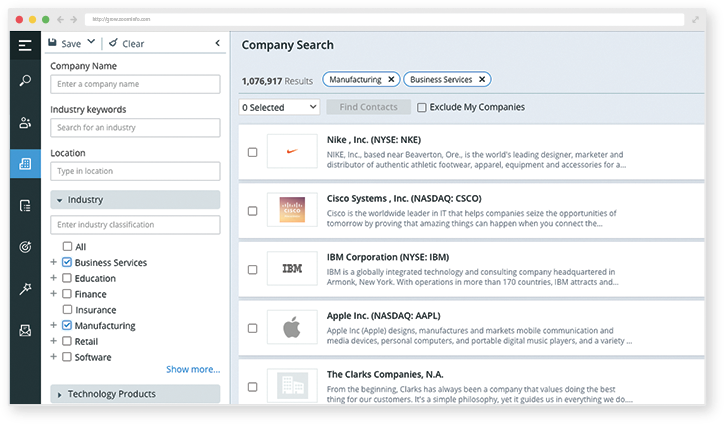Screen dimensions: 724x424
Task: Open the pin sidebar icon
Action: pos(25,289)
